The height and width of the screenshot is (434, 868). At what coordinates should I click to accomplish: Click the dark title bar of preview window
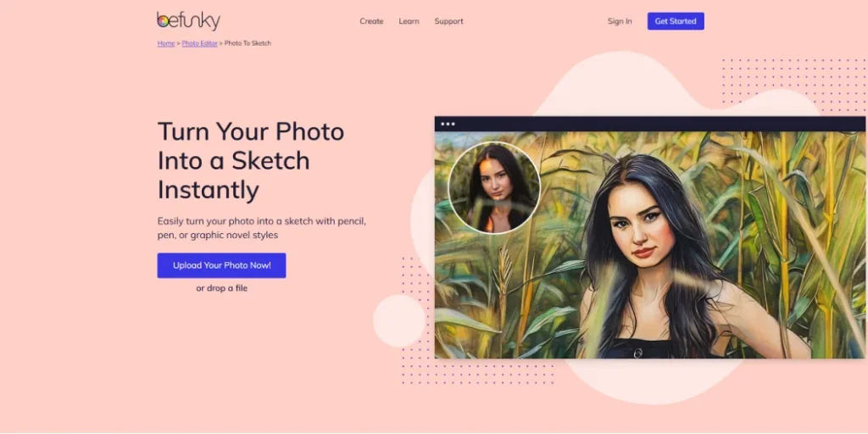click(650, 124)
